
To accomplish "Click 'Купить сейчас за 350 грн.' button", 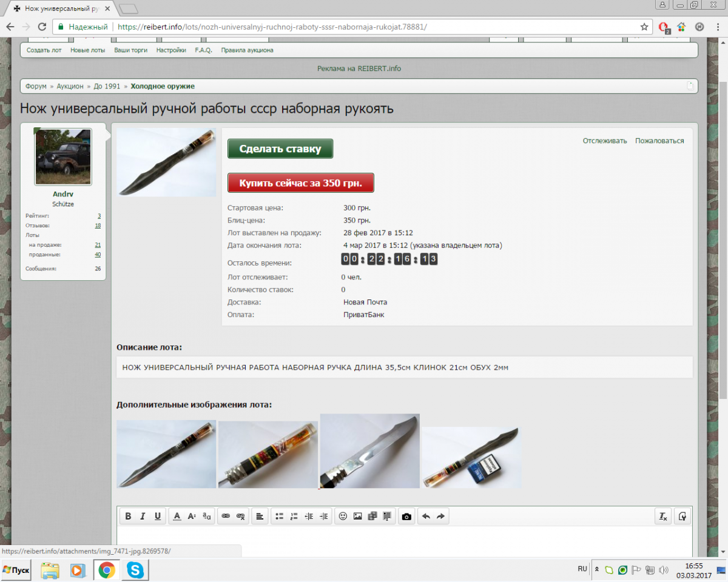I will tap(300, 183).
